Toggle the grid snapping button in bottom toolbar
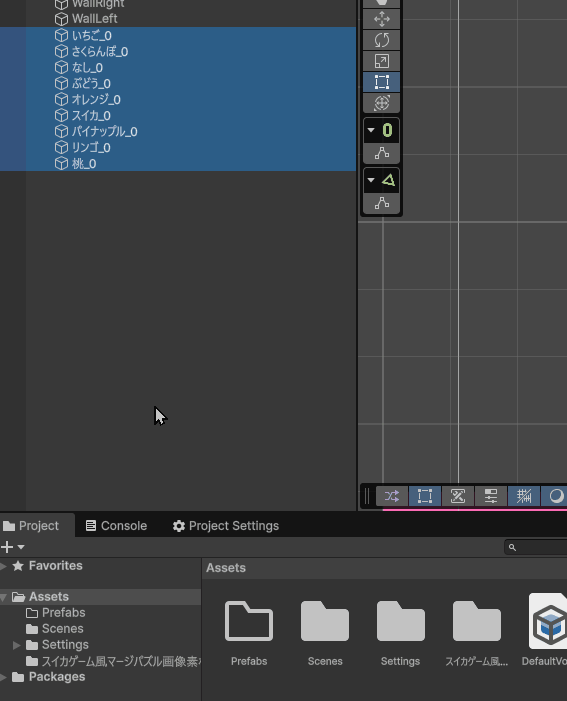This screenshot has width=567, height=701. coord(524,496)
